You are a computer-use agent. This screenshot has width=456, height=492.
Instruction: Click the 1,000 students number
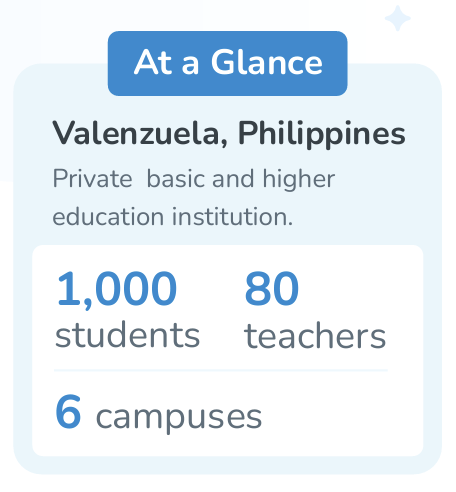click(x=117, y=289)
